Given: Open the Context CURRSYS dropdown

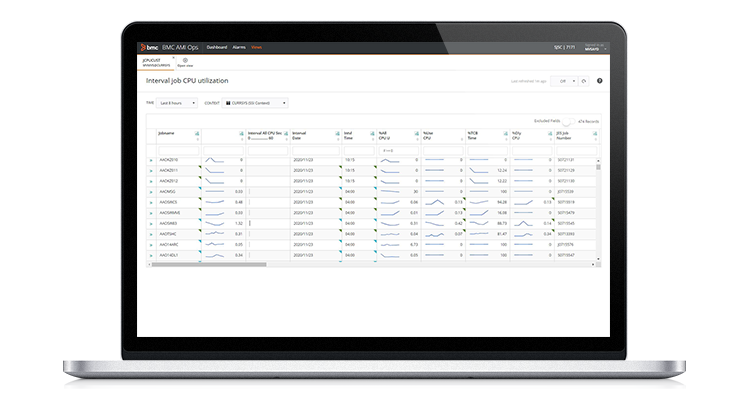Looking at the screenshot, I should (256, 102).
